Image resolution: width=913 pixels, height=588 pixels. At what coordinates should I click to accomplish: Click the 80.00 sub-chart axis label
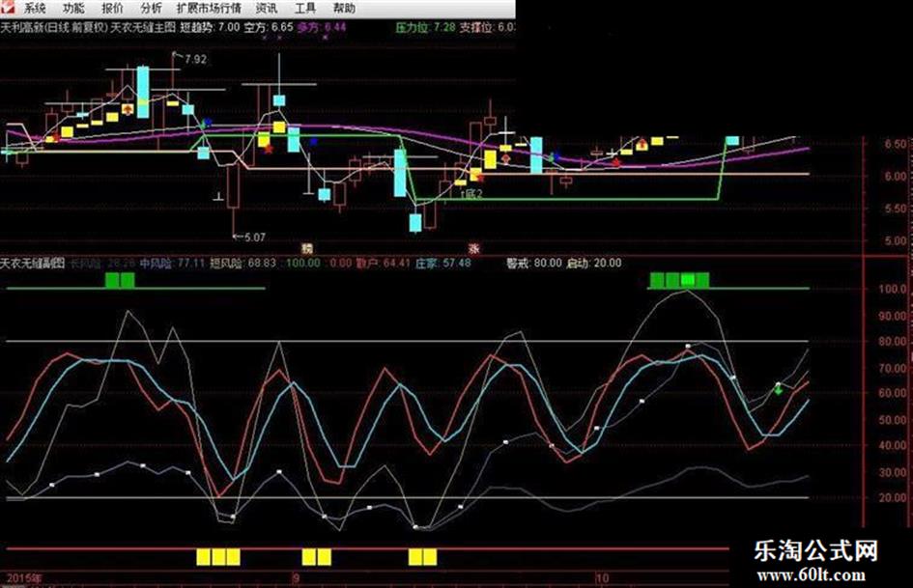[893, 342]
